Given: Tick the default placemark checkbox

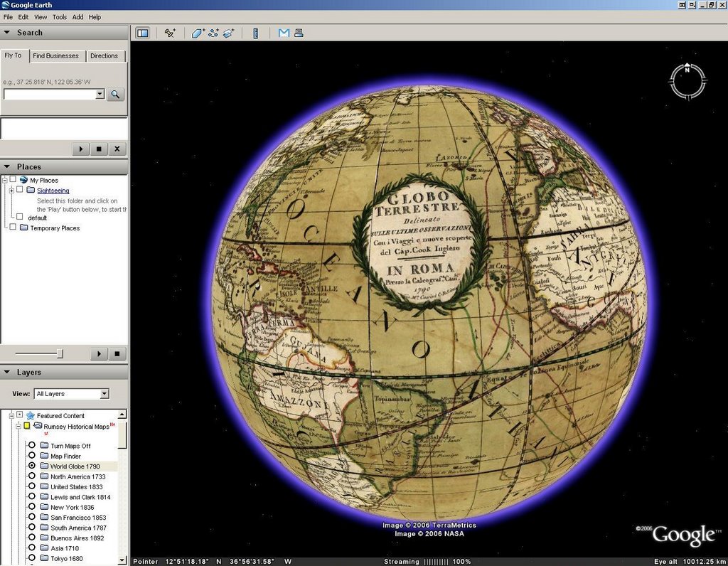Looking at the screenshot, I should pos(19,216).
